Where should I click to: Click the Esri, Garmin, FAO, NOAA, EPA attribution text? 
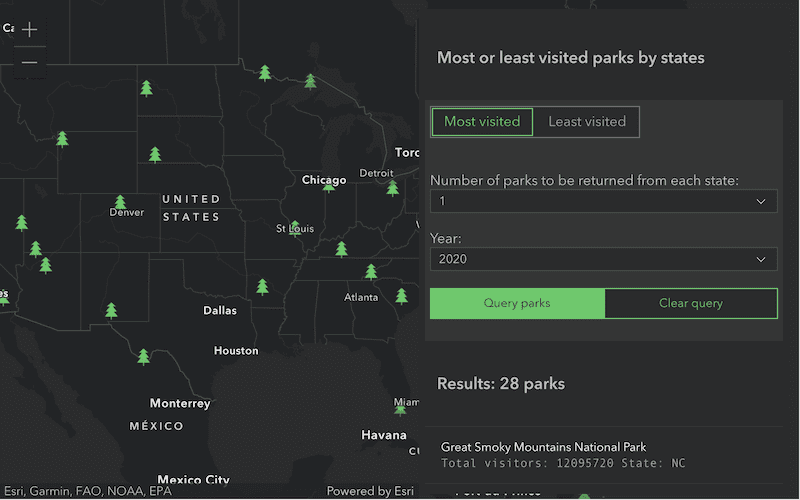[x=88, y=491]
